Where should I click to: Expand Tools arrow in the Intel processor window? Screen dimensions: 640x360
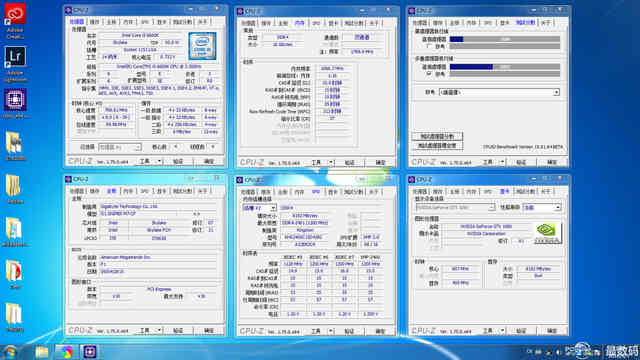160,162
